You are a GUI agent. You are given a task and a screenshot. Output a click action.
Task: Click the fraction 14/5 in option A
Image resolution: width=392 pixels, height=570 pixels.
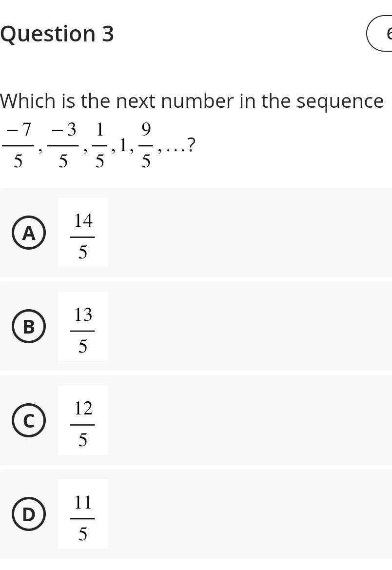tap(83, 233)
